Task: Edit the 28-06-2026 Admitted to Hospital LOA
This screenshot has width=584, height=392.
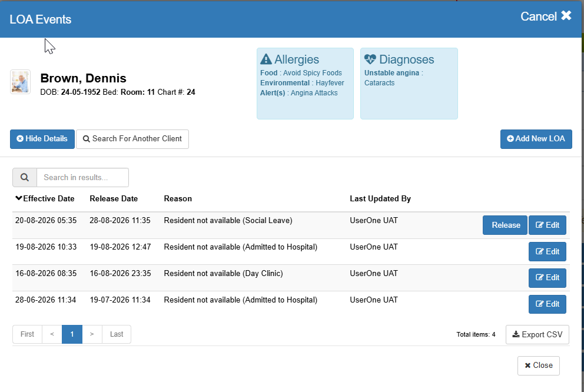Action: point(547,304)
